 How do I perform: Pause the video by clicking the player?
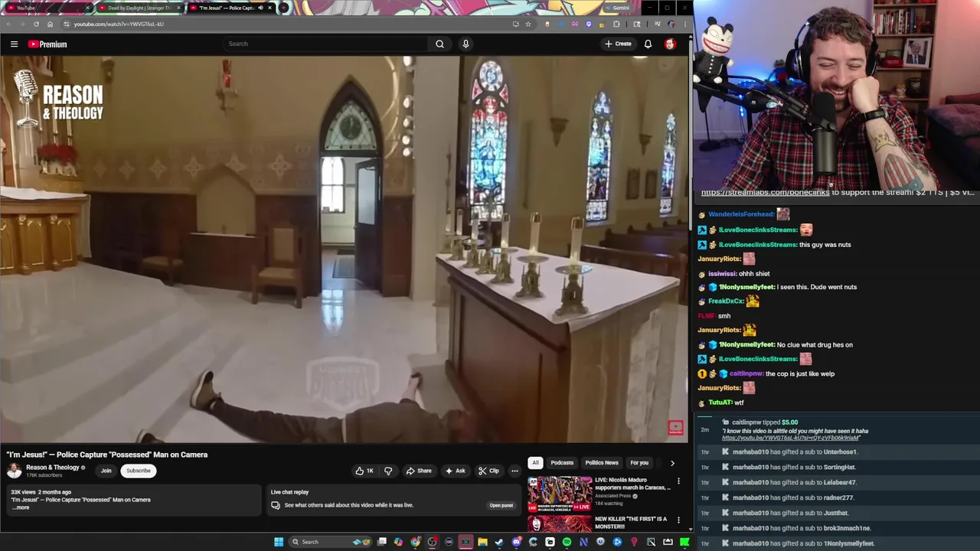tap(345, 249)
